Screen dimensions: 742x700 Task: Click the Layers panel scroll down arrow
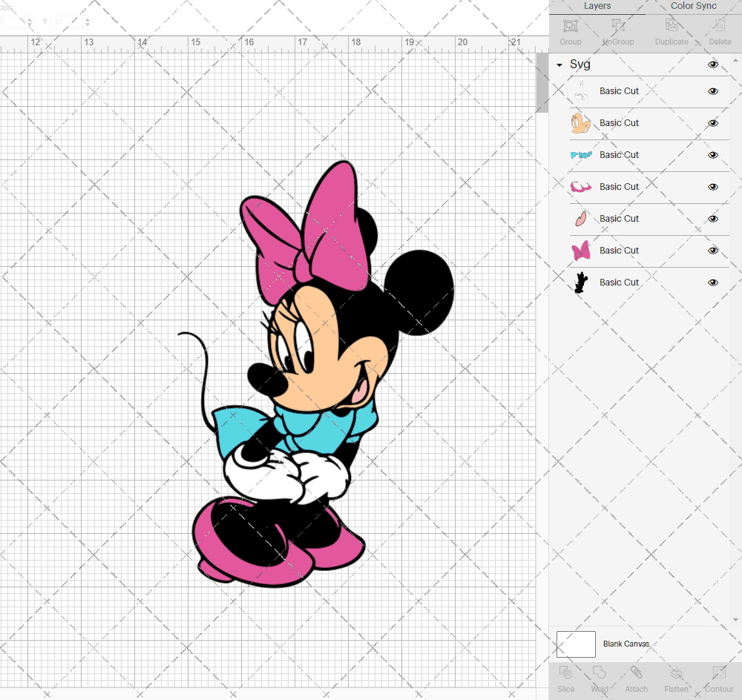click(x=735, y=620)
